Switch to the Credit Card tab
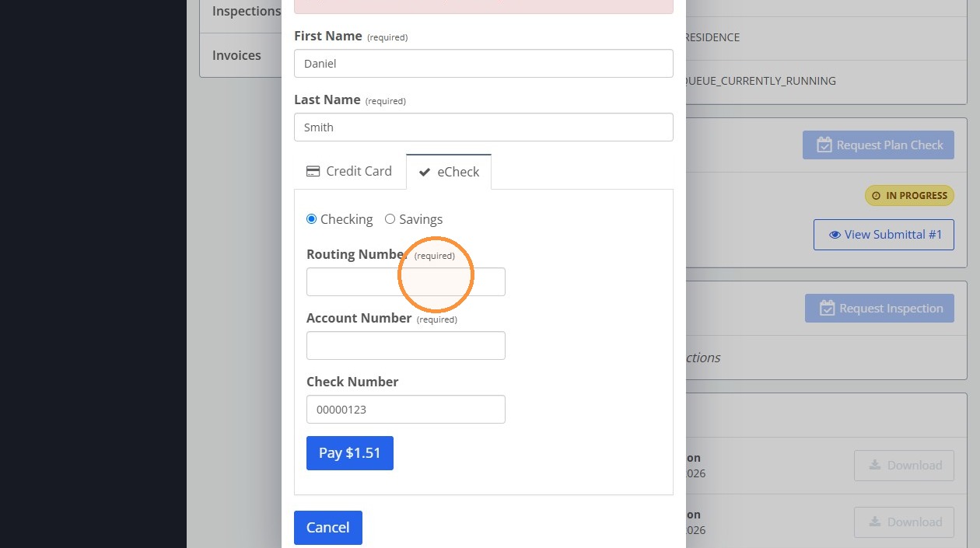Screen dimensions: 980x548 pyautogui.click(x=350, y=172)
